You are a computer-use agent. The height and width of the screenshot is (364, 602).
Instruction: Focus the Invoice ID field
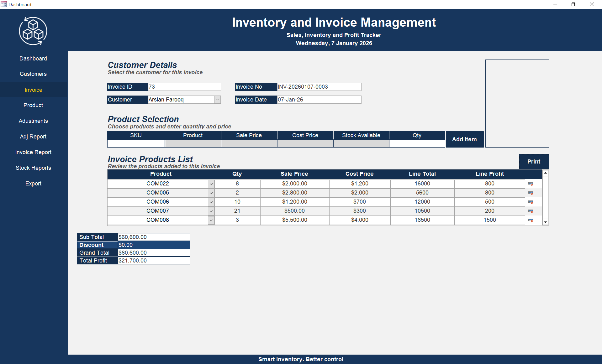point(184,87)
